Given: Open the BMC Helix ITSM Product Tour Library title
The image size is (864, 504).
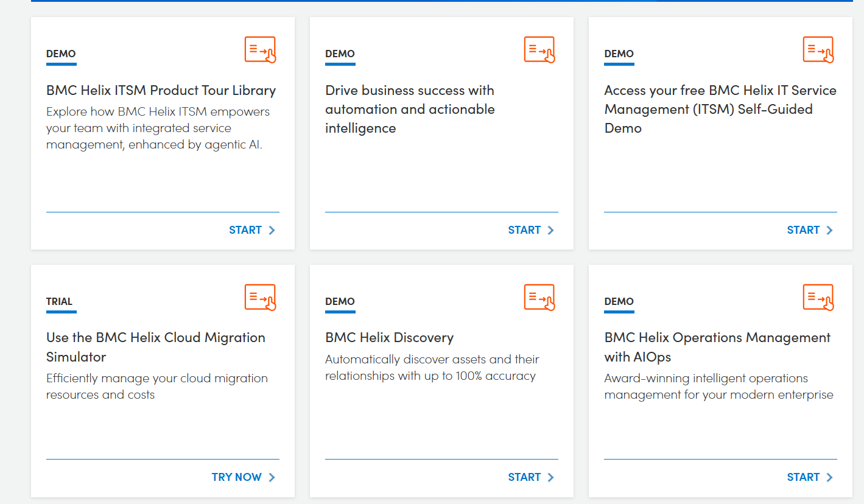Looking at the screenshot, I should tap(161, 91).
